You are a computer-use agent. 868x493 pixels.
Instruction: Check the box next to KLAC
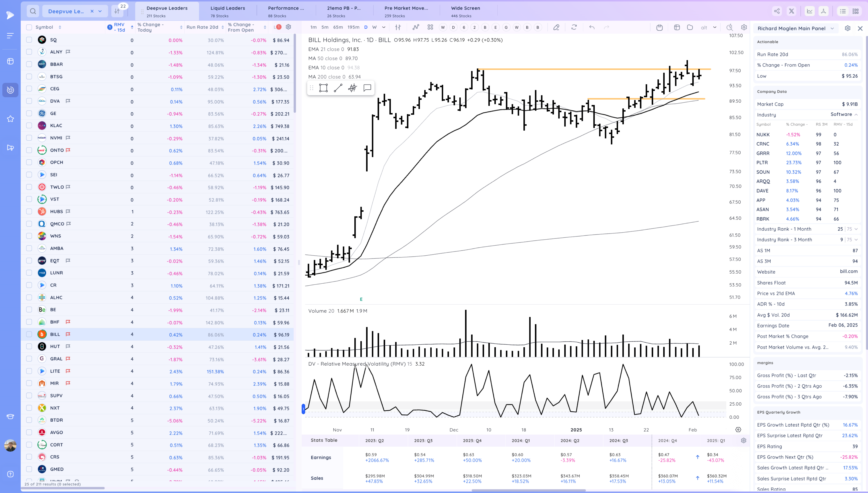(x=29, y=126)
